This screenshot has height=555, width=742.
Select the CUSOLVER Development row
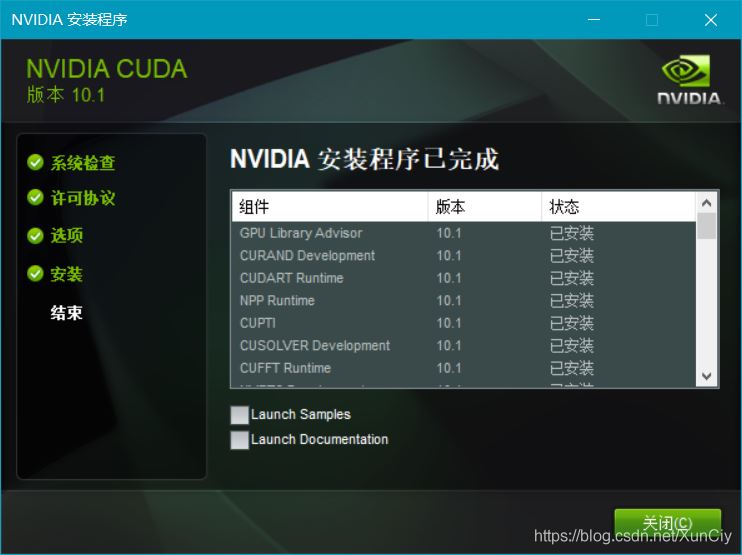(x=315, y=346)
